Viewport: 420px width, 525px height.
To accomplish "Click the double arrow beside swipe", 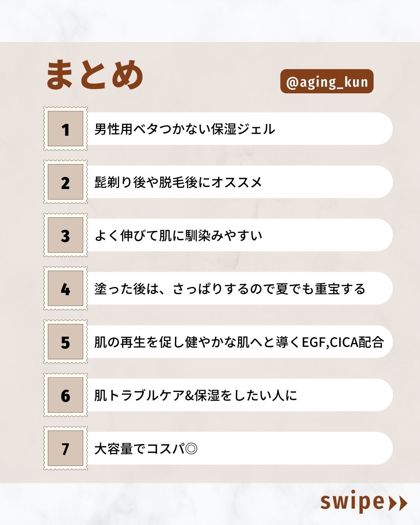I will [398, 503].
